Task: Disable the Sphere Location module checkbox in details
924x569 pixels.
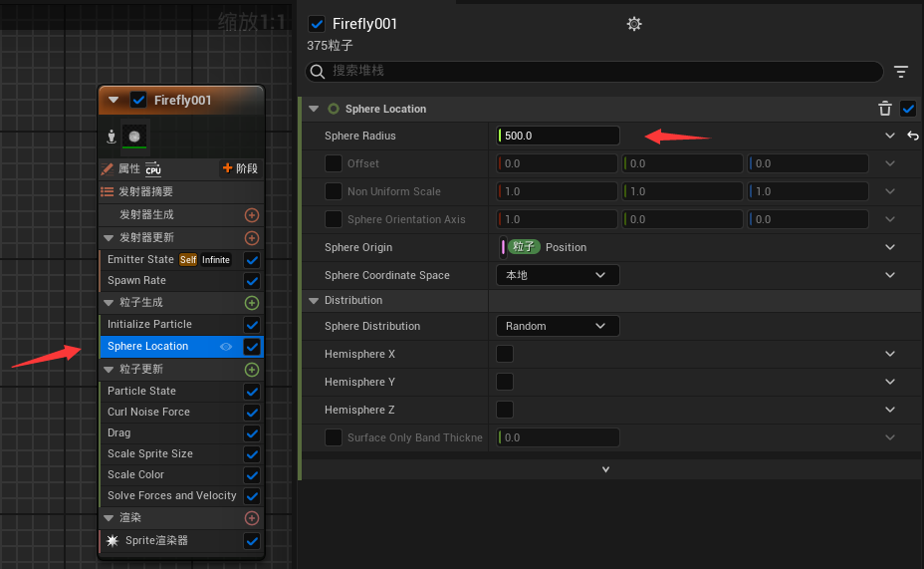Action: (908, 109)
